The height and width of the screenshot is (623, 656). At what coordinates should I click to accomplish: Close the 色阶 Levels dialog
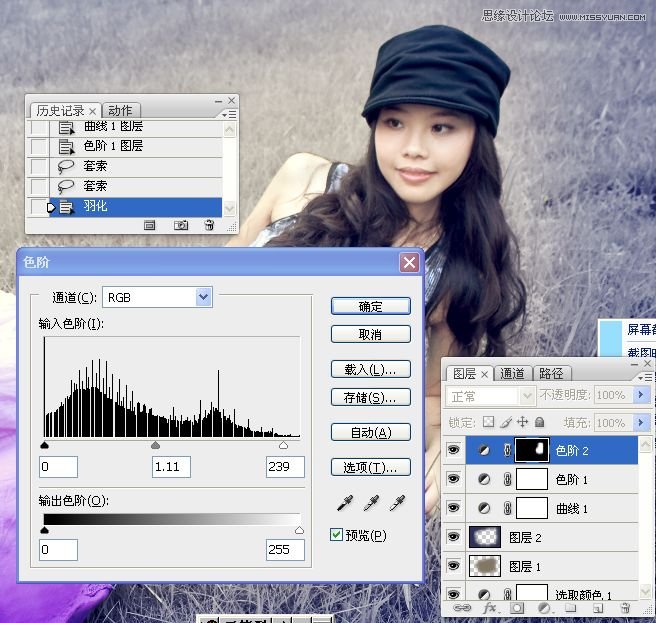click(x=409, y=263)
